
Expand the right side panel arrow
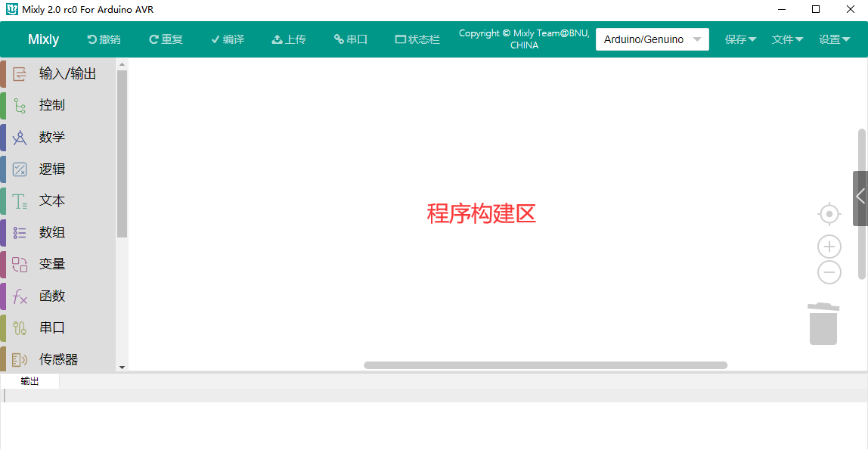click(x=860, y=198)
